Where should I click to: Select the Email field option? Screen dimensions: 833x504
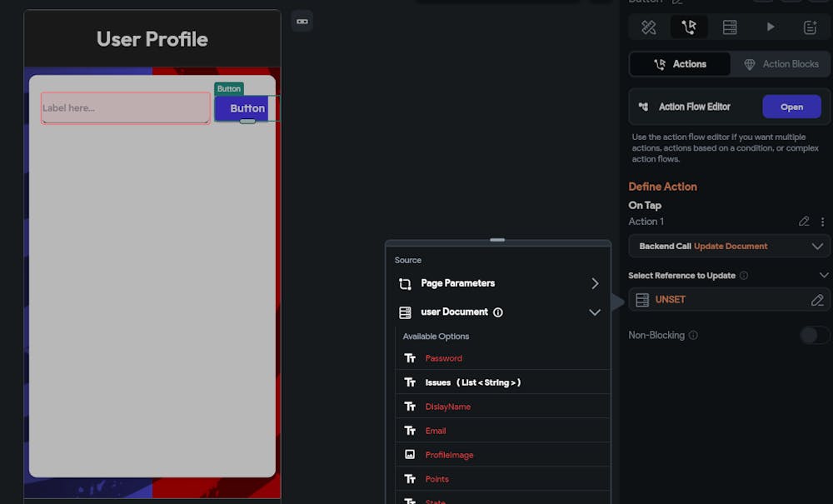click(x=502, y=431)
